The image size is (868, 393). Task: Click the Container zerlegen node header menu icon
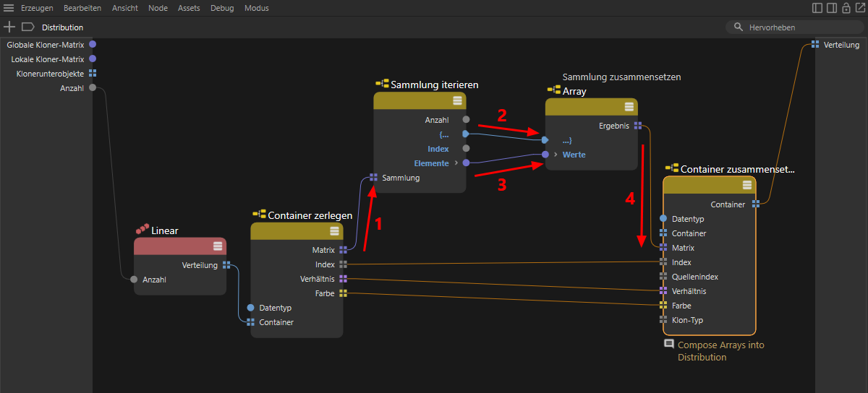pos(334,231)
